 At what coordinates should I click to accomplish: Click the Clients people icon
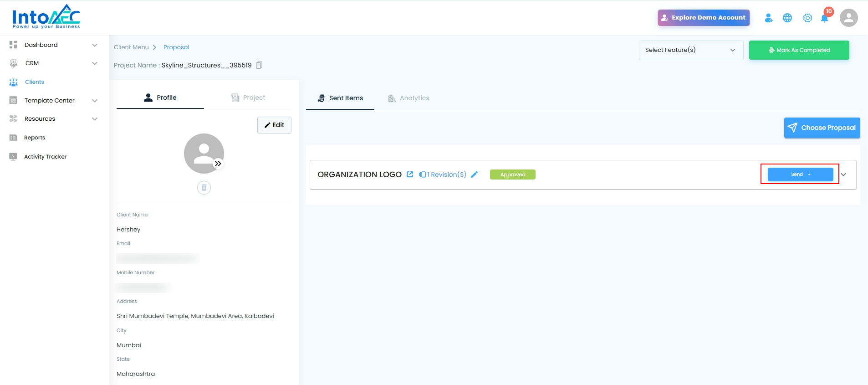tap(14, 82)
